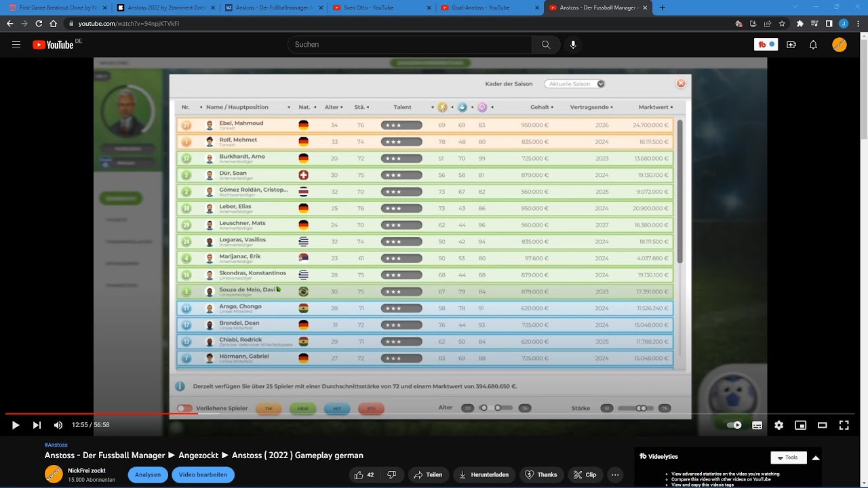Start voice search with microphone
Viewport: 868px width, 488px height.
[x=573, y=45]
